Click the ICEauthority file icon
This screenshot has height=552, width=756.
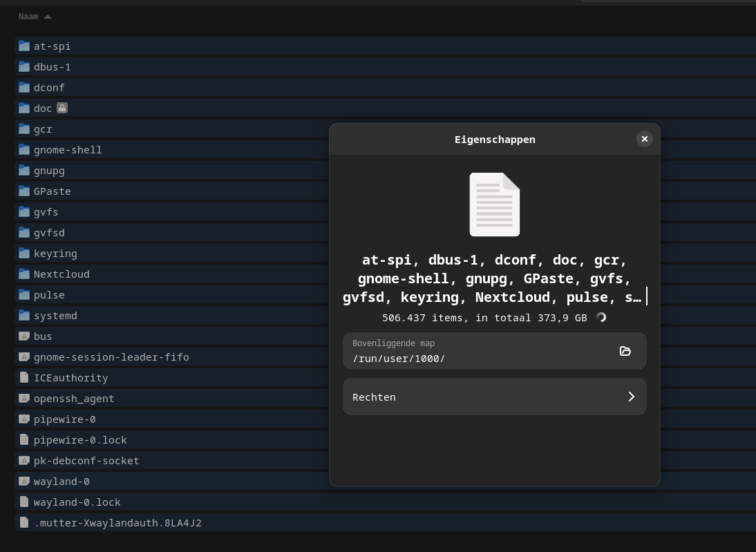(x=24, y=377)
